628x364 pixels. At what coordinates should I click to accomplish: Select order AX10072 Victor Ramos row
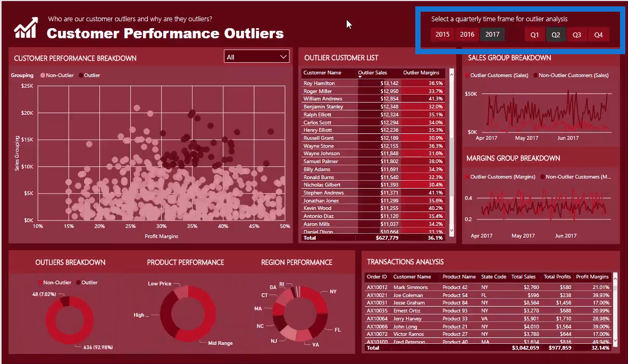[x=488, y=334]
